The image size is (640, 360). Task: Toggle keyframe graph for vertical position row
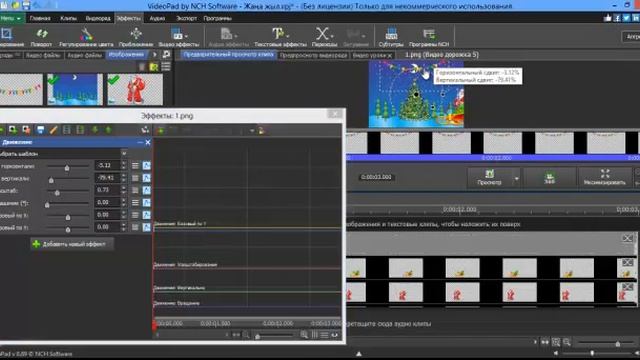click(x=147, y=178)
